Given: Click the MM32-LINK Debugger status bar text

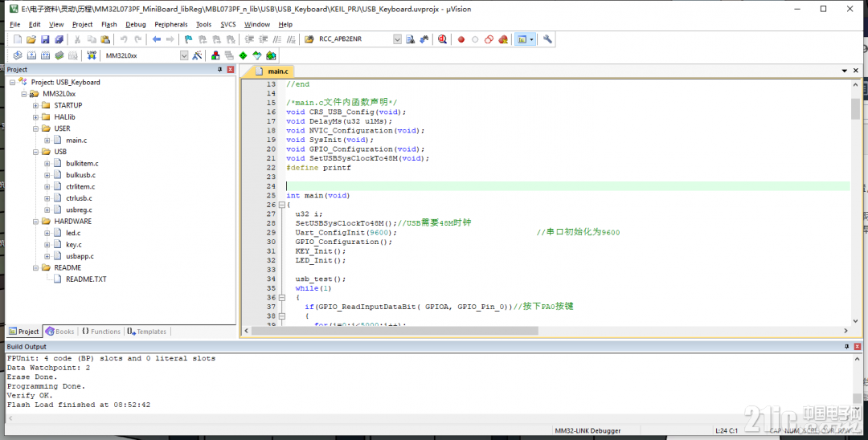Looking at the screenshot, I should (588, 430).
